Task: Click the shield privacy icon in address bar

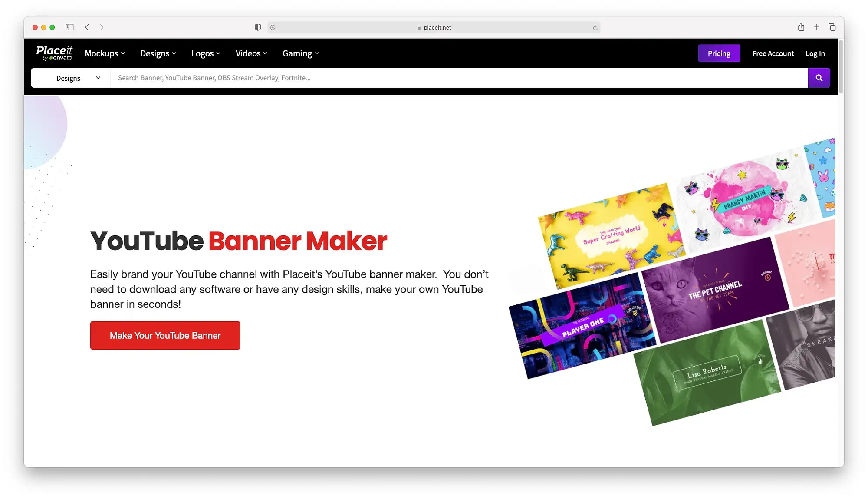Action: (257, 27)
